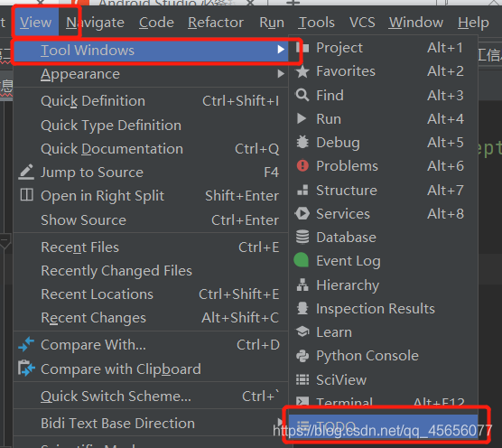Select the highlighted TODO tool window

click(383, 426)
